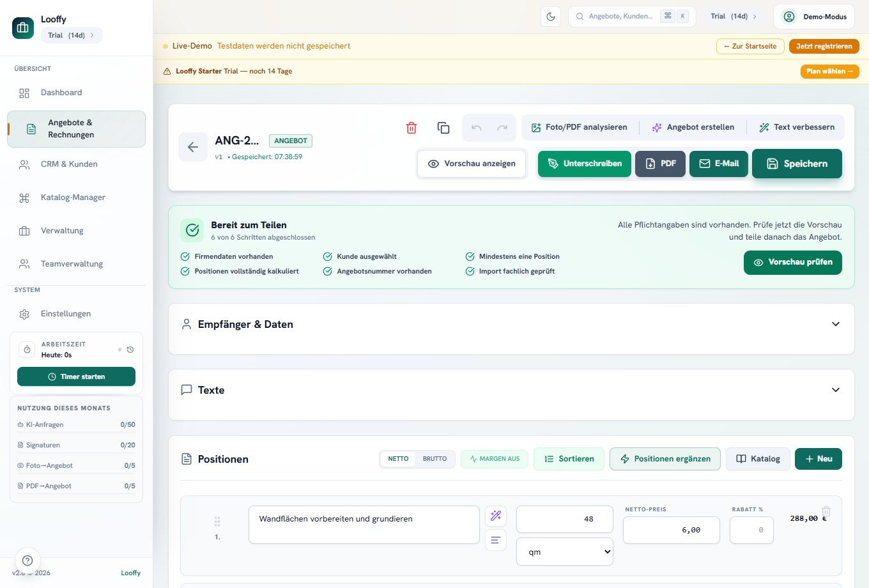Click the Speichern button
Screen dimensions: 869x588
tap(797, 164)
